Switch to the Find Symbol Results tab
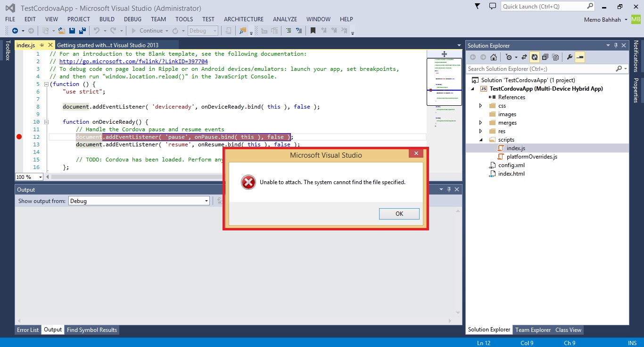644x347 pixels. (92, 330)
